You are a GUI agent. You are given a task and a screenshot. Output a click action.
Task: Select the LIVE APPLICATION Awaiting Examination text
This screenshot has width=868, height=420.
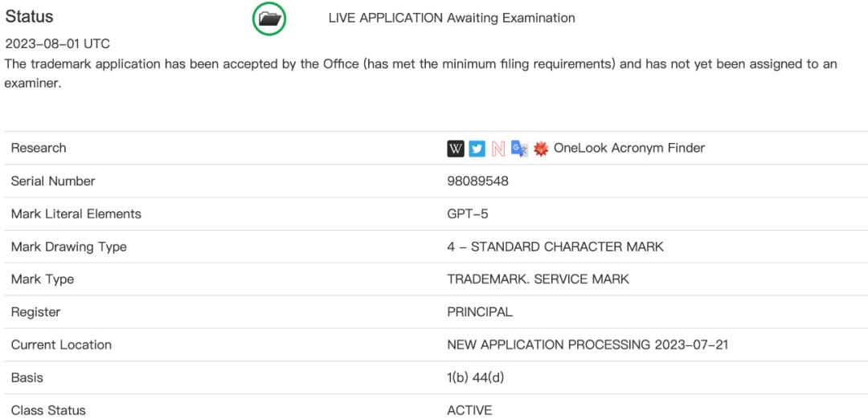pos(452,18)
